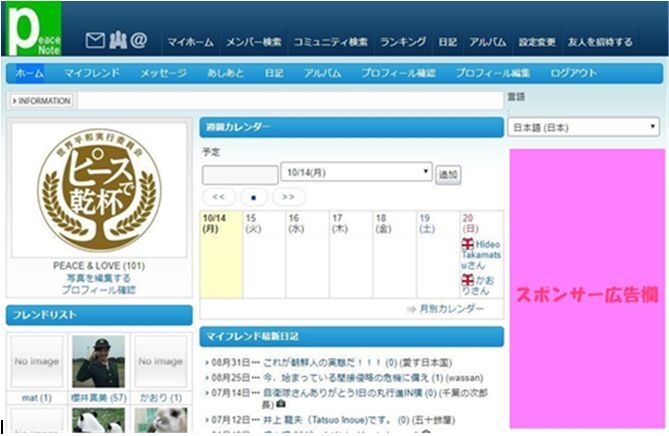The image size is (669, 436).
Task: Open the language dropdown 日本語 (日本)
Action: pos(584,128)
